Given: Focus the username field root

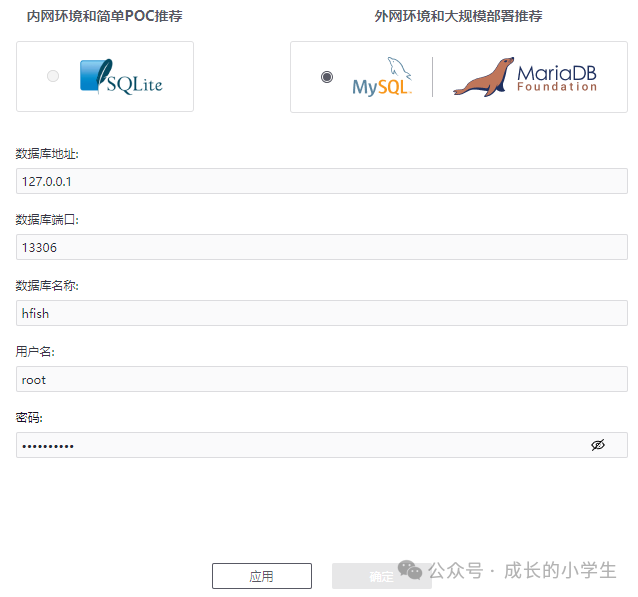Looking at the screenshot, I should 322,379.
